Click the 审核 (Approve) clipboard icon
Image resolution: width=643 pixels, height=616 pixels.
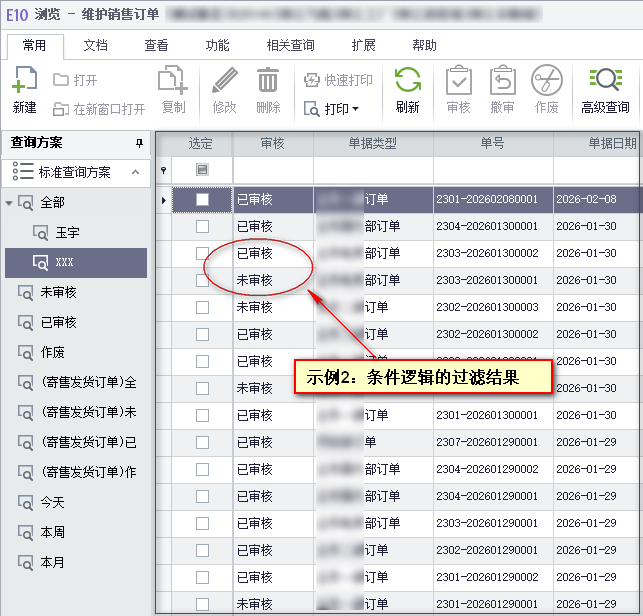point(458,80)
